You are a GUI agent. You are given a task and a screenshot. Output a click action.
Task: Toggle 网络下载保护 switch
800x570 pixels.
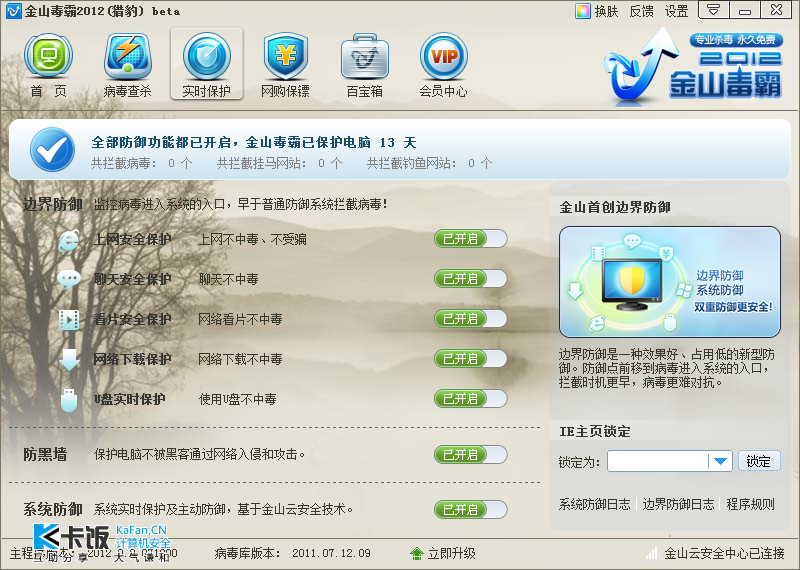470,359
